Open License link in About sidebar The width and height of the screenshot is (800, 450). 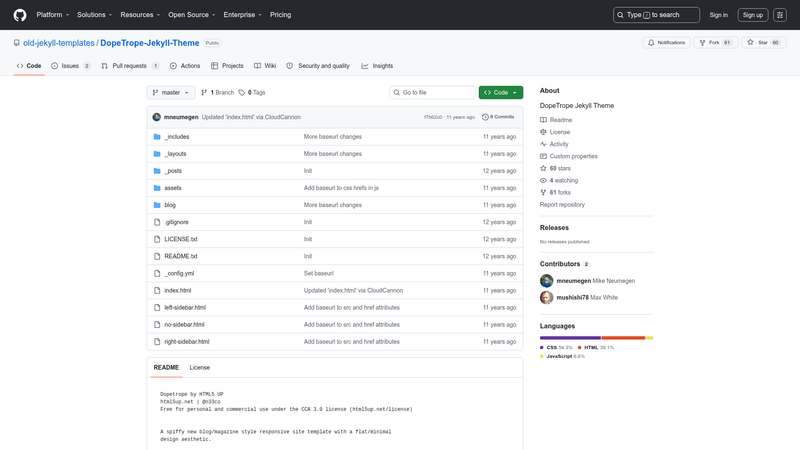click(555, 132)
